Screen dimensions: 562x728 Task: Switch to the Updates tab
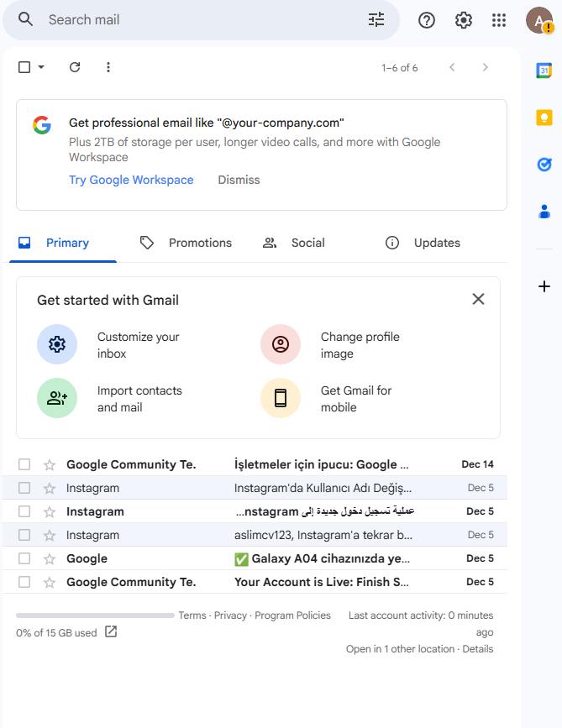(431, 243)
